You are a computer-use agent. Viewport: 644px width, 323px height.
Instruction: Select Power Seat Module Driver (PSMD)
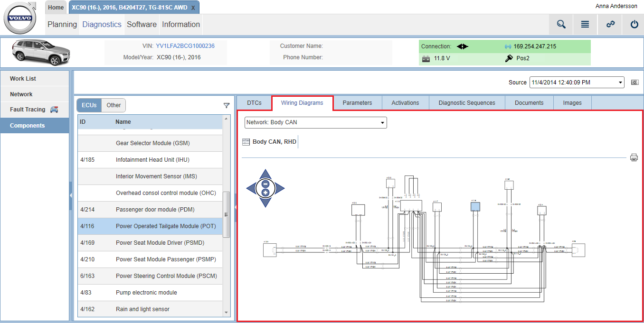pos(150,243)
